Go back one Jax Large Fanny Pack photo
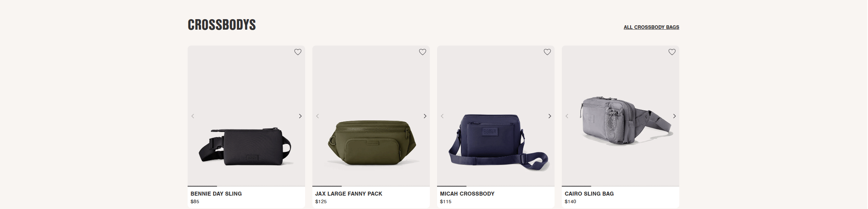 [x=317, y=116]
